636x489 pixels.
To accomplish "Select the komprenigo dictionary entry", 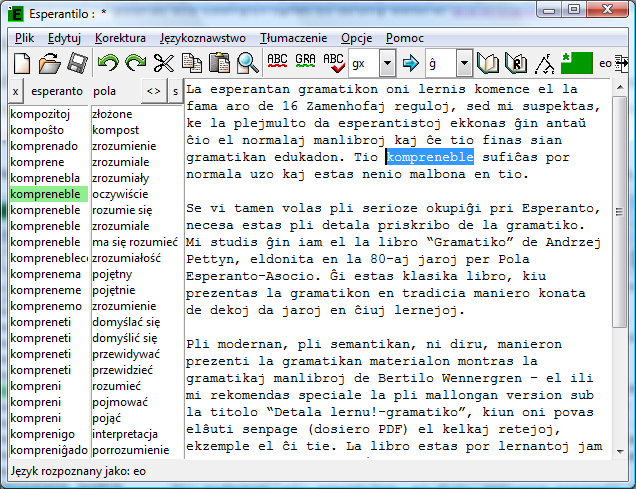I will pos(49,434).
